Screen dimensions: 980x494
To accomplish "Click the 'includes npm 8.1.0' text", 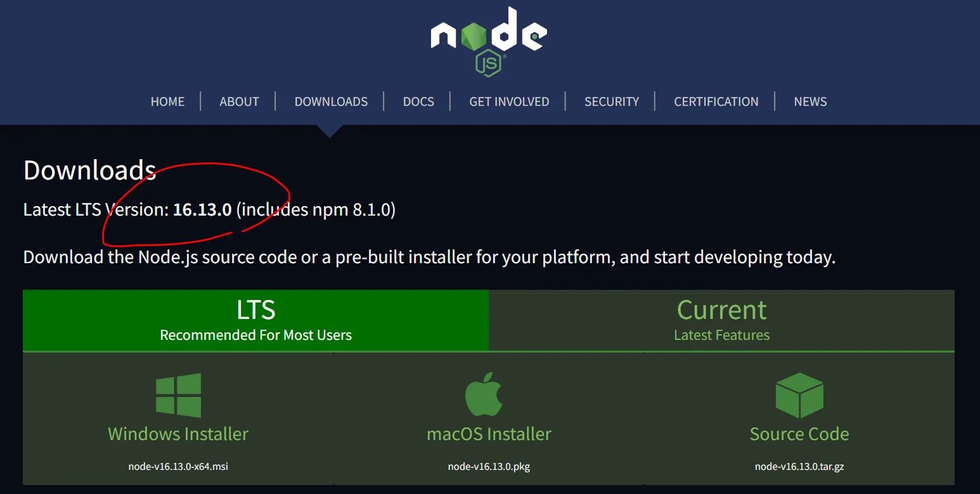I will coord(316,209).
